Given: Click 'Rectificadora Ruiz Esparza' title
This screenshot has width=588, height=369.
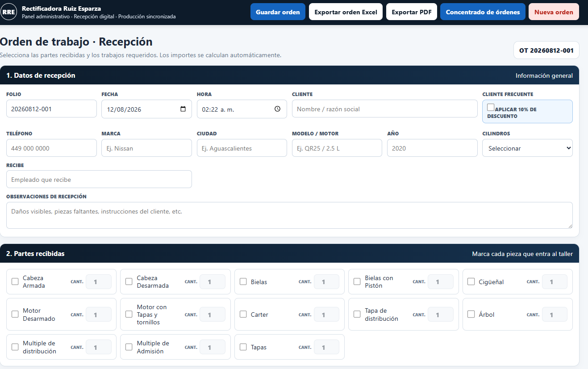Looking at the screenshot, I should [x=61, y=8].
